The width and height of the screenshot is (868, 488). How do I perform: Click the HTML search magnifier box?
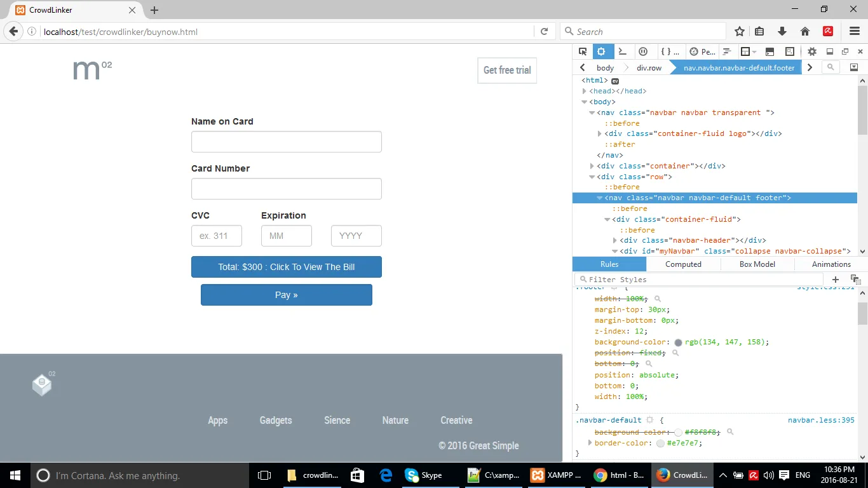tap(831, 67)
